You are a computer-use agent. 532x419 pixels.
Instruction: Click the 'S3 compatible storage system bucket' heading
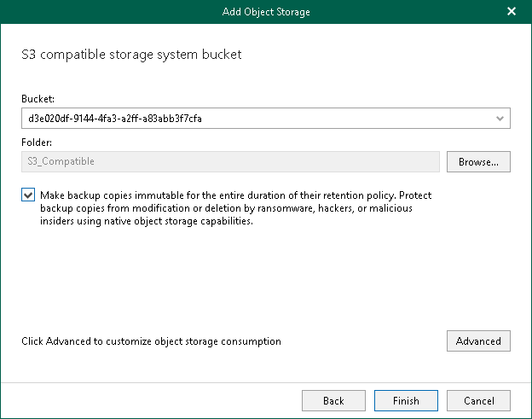[x=131, y=55]
